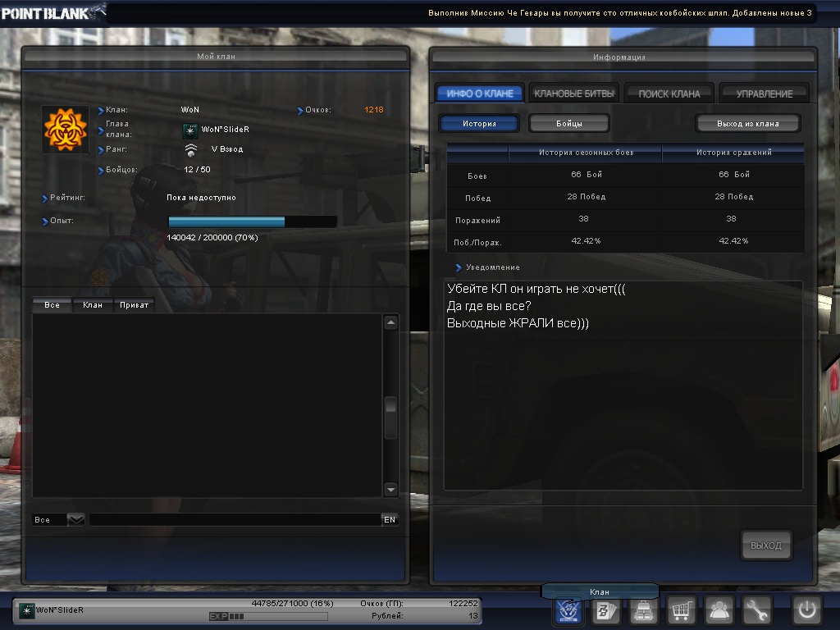Click the player rank icon in bottom status bar
The height and width of the screenshot is (630, 840).
[26, 610]
